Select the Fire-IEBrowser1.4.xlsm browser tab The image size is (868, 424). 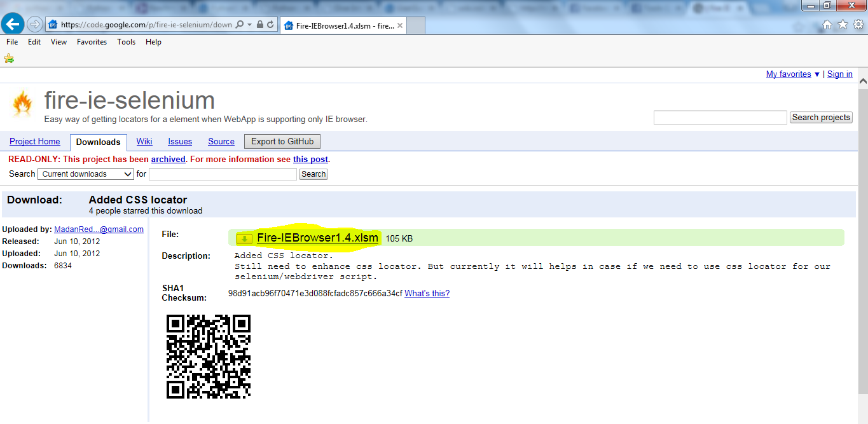(343, 26)
